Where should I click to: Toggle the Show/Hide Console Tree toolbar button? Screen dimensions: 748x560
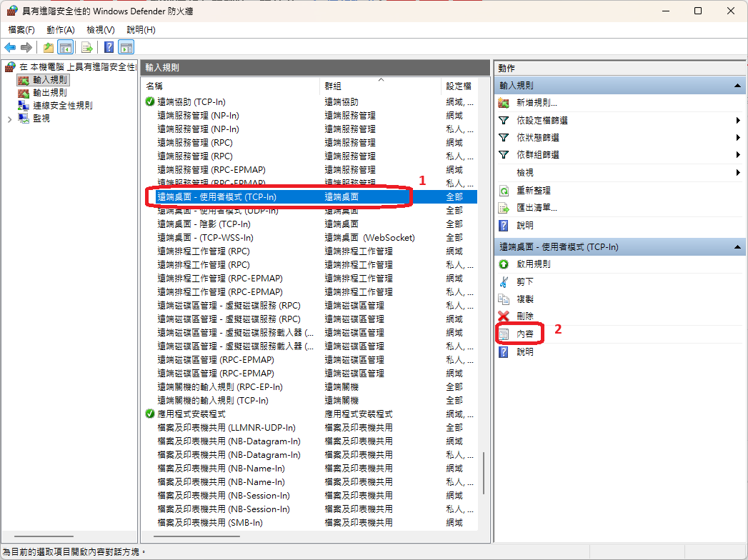[x=65, y=48]
